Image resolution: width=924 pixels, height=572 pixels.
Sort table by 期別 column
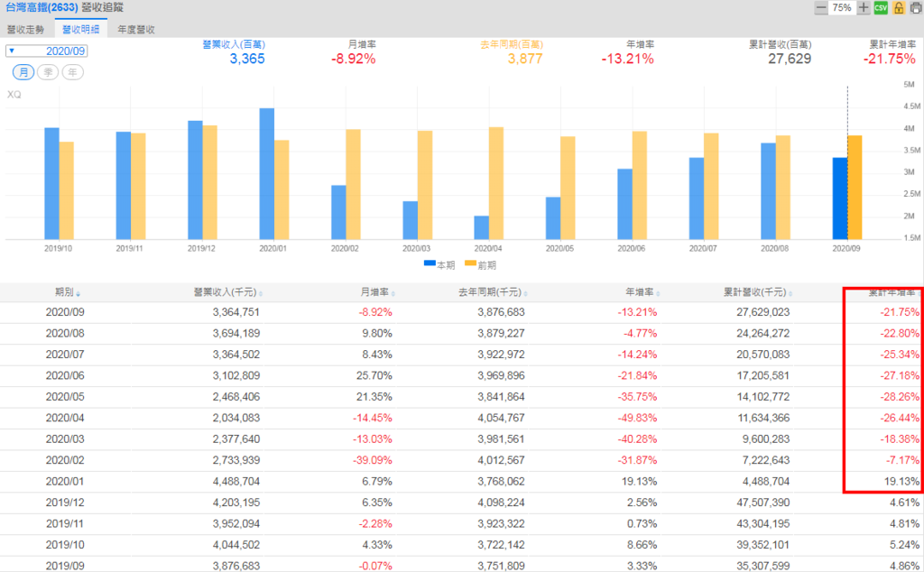pos(67,293)
